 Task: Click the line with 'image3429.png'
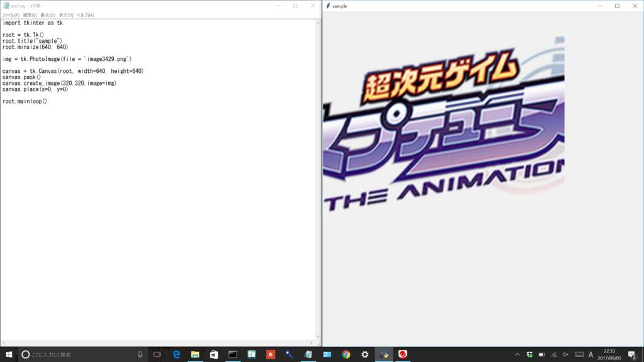[67, 59]
